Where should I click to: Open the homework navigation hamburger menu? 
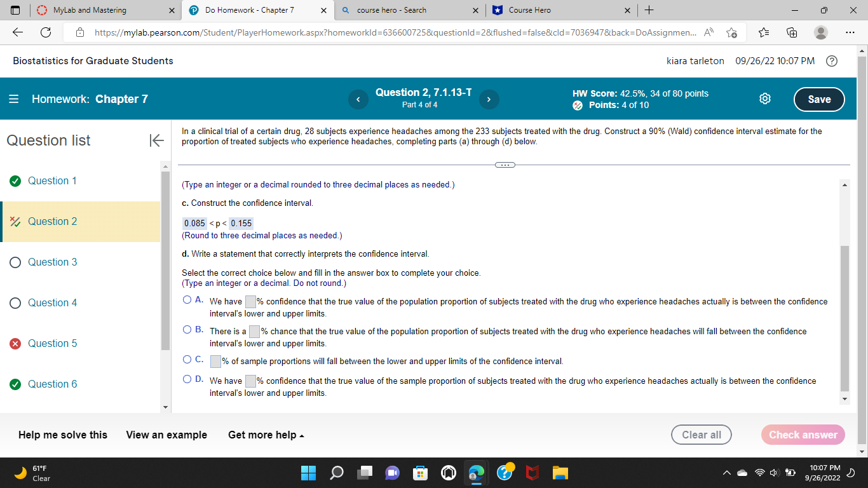click(13, 99)
